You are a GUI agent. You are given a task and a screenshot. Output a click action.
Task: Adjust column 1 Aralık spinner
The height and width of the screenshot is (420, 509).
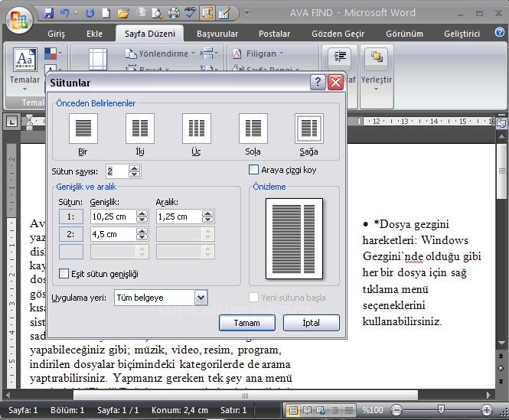pyautogui.click(x=207, y=217)
